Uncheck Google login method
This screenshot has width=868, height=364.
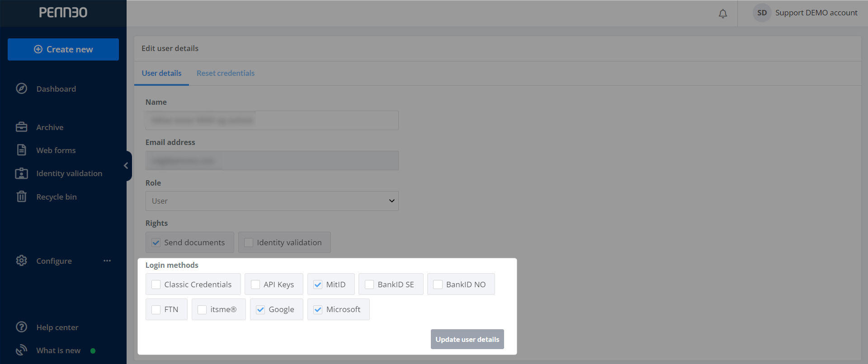(x=260, y=309)
